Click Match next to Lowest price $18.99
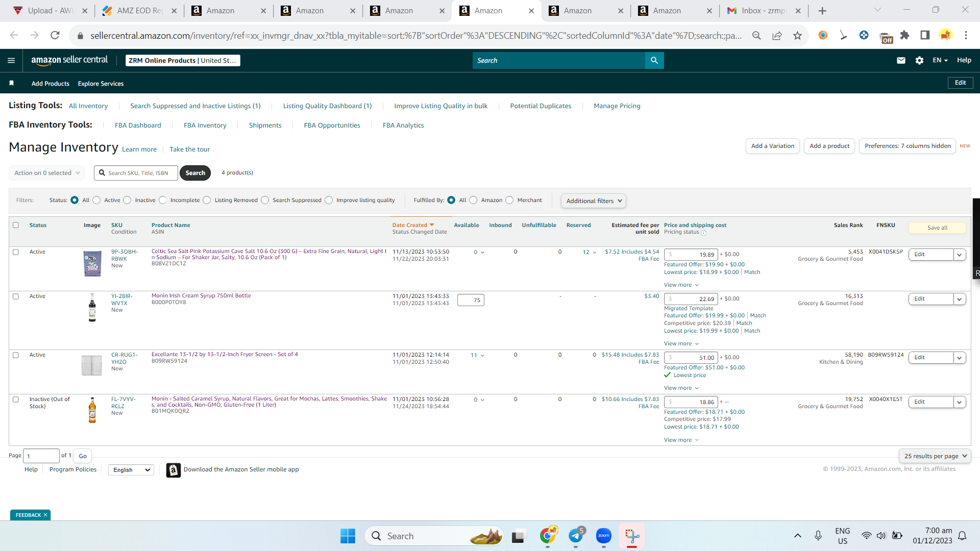 [x=752, y=272]
